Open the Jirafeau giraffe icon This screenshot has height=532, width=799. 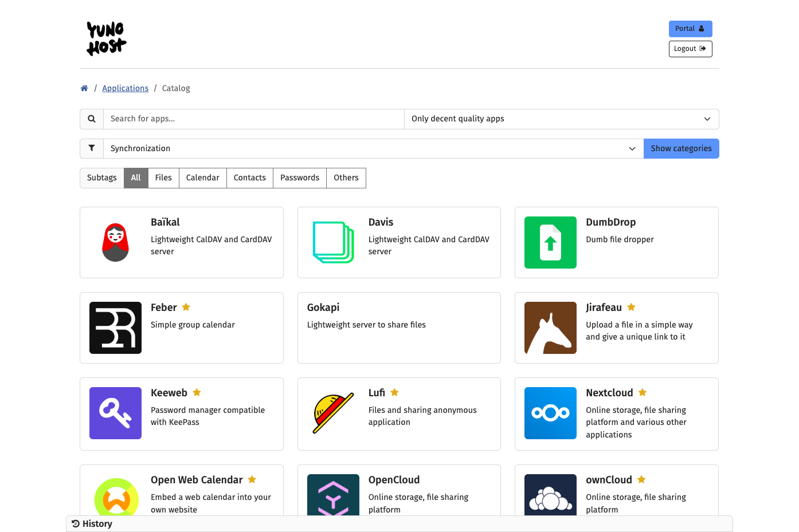pyautogui.click(x=550, y=328)
